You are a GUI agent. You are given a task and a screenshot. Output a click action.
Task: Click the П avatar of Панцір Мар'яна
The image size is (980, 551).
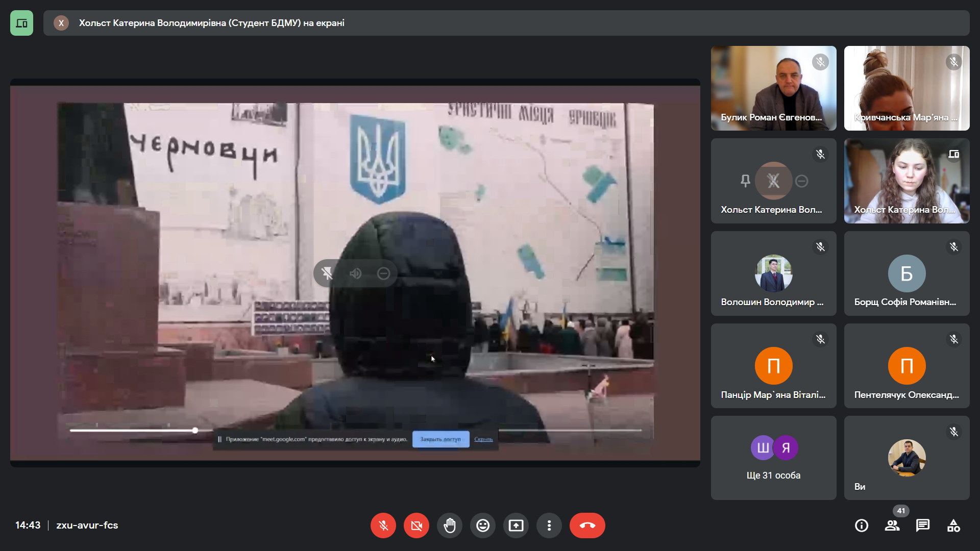coord(774,366)
